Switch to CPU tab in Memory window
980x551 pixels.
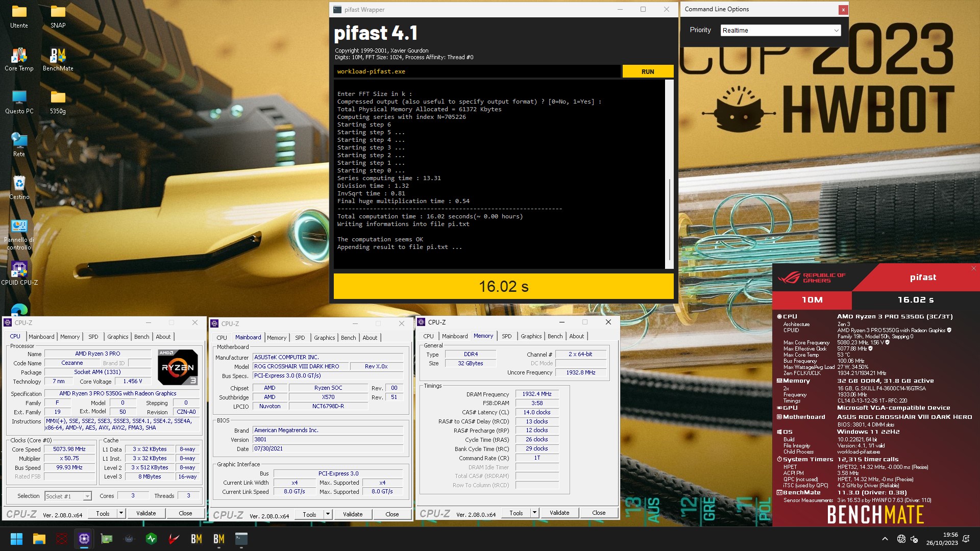(x=428, y=336)
